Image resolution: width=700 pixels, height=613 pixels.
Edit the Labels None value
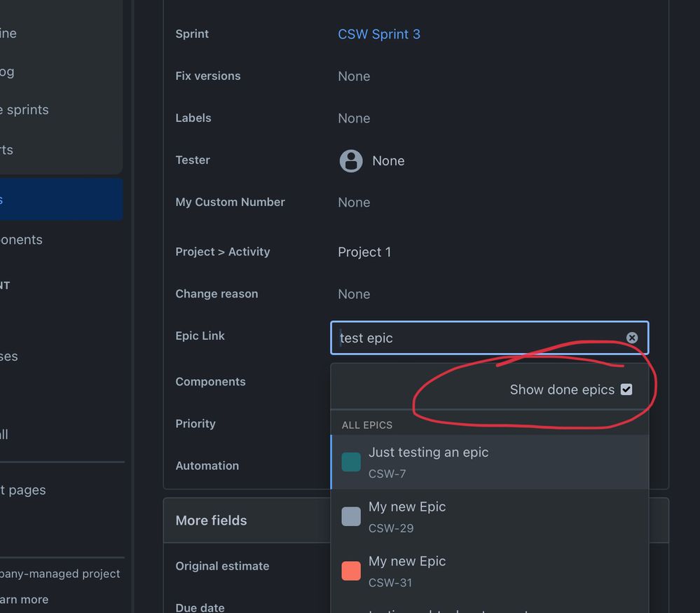[x=354, y=118]
